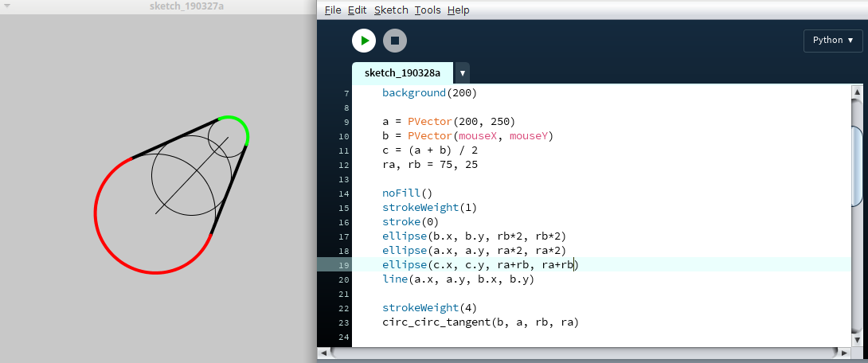Image resolution: width=868 pixels, height=363 pixels.
Task: Click the horizontal scrollbar right arrow
Action: coord(844,352)
